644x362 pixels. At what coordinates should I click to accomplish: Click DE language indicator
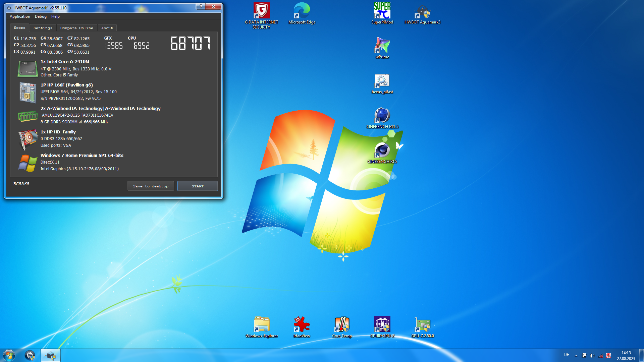(567, 355)
